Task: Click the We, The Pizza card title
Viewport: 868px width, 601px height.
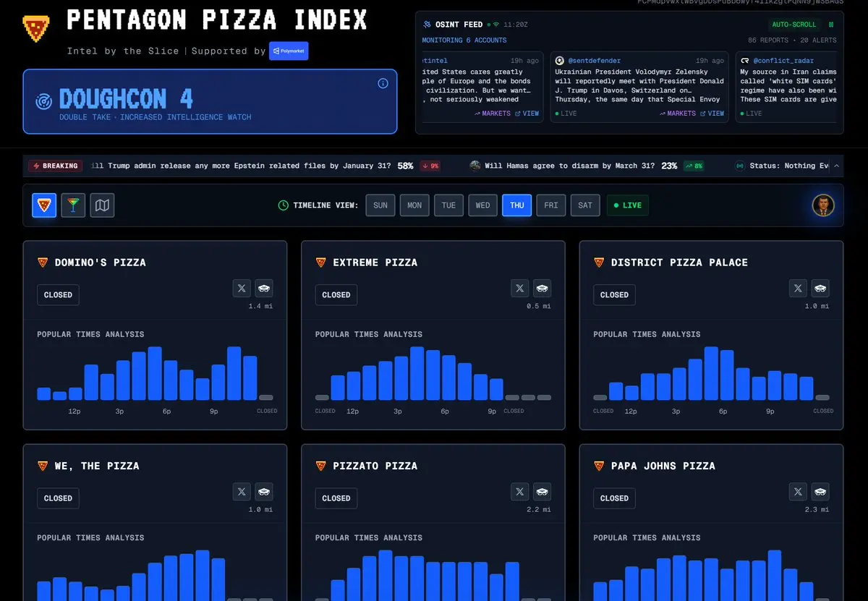Action: pyautogui.click(x=97, y=466)
